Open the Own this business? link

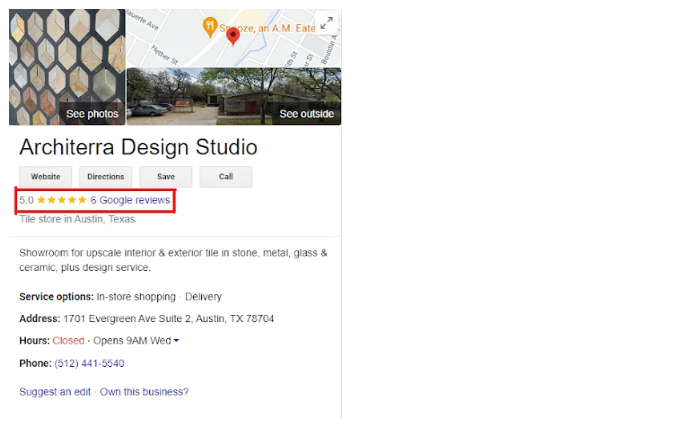(144, 392)
